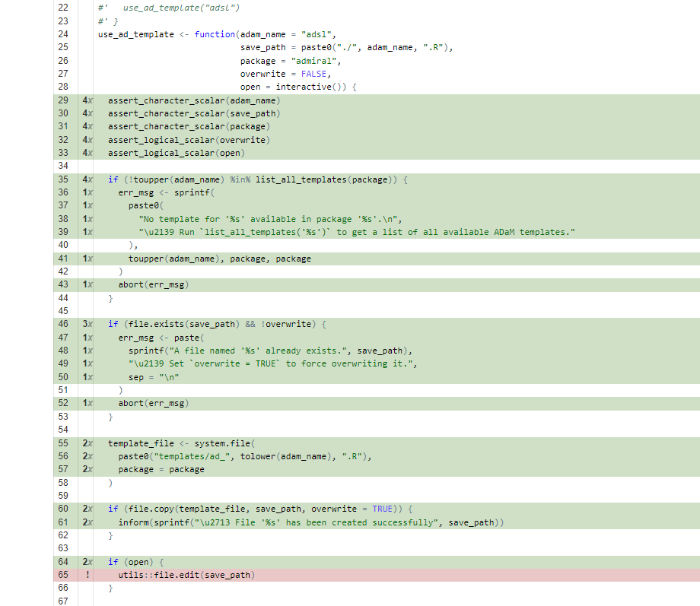Click 'open = interactive()) {' on line 28

pyautogui.click(x=298, y=87)
